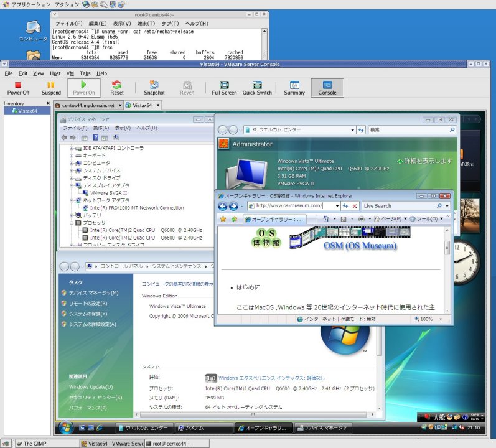This screenshot has width=496, height=448.
Task: Click the Vista tray clock 21:10
Action: (x=474, y=427)
